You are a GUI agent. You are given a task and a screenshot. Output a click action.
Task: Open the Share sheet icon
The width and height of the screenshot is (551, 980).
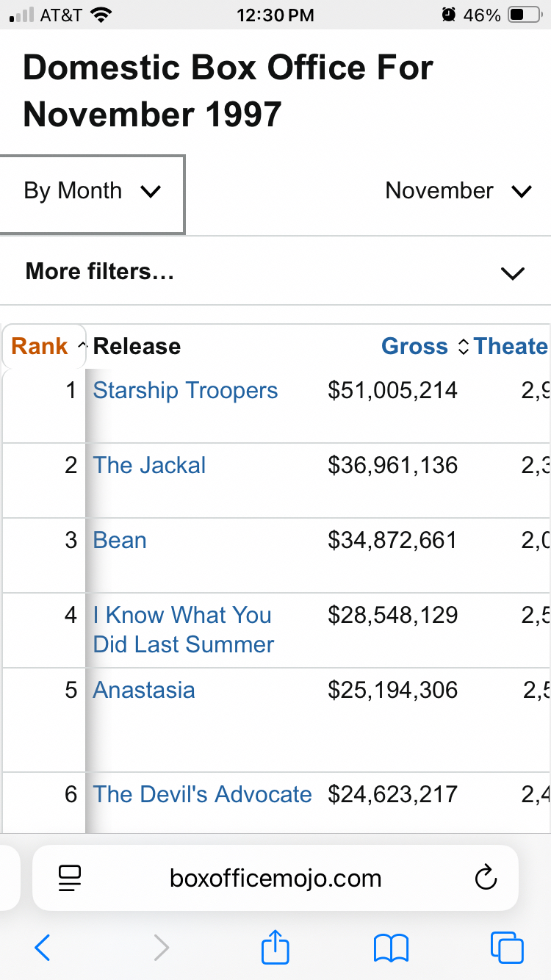pyautogui.click(x=275, y=946)
